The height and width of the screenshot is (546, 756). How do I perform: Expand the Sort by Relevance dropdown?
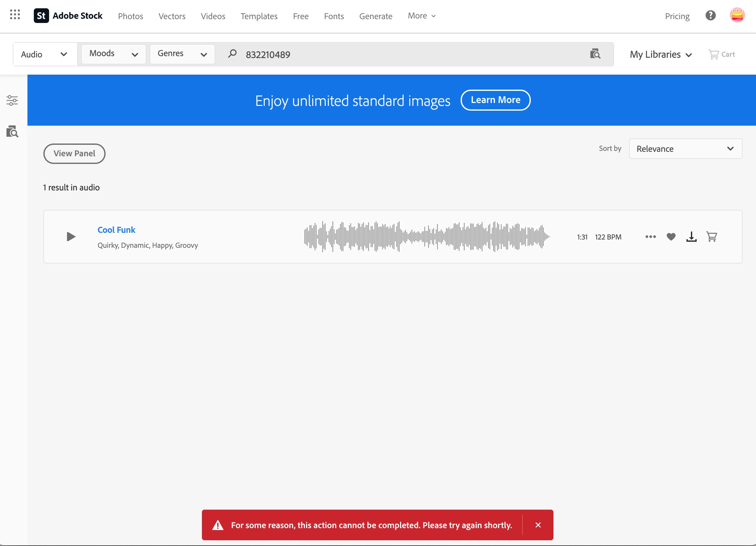(685, 149)
